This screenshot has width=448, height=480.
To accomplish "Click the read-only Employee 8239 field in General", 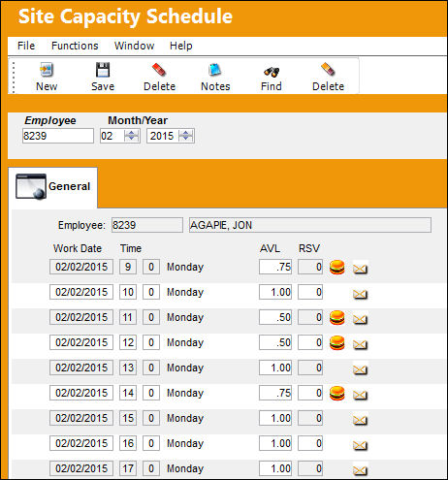I will click(x=147, y=225).
